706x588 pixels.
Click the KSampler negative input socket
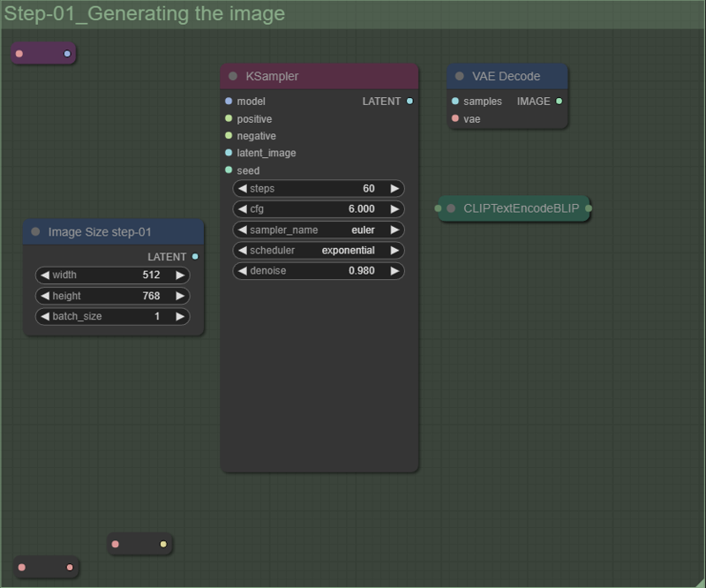coord(229,136)
